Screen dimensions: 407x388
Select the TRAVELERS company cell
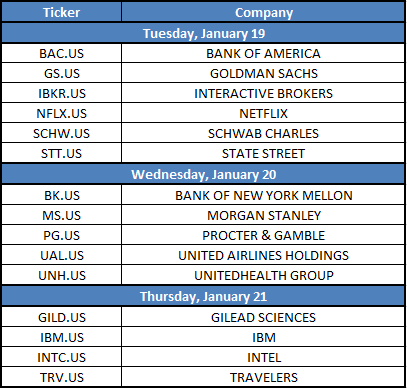tap(263, 377)
